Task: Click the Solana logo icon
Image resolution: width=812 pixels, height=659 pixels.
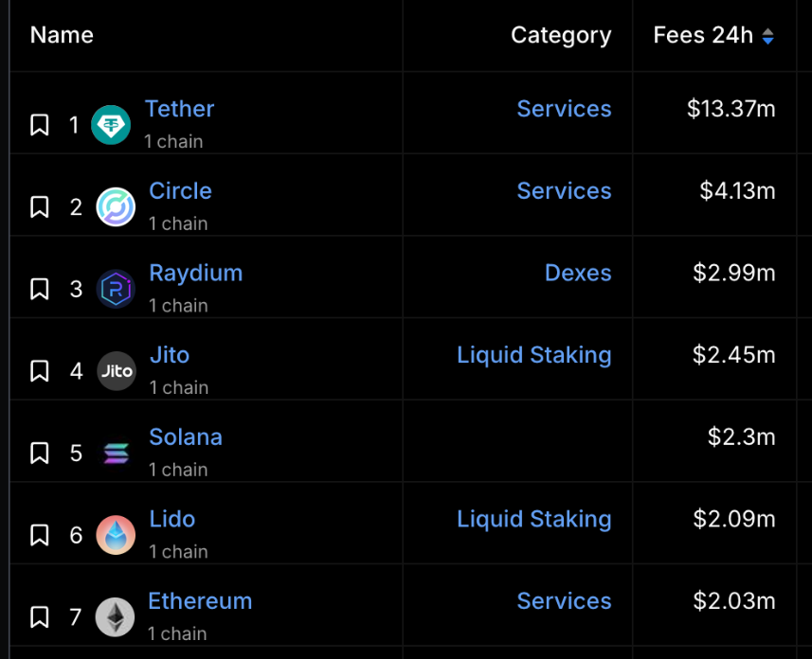Action: tap(116, 453)
